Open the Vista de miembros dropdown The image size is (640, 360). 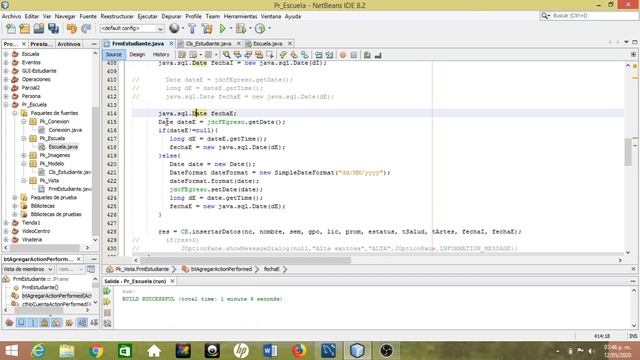pos(28,269)
